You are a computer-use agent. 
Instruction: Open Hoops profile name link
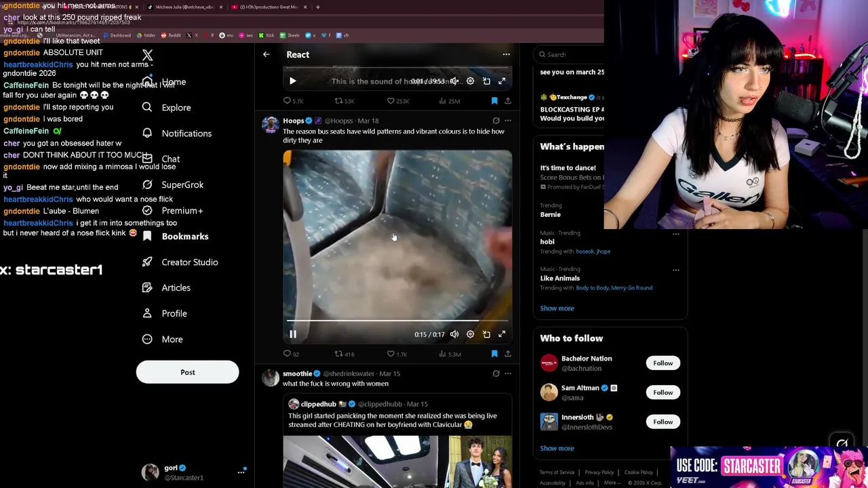point(294,121)
